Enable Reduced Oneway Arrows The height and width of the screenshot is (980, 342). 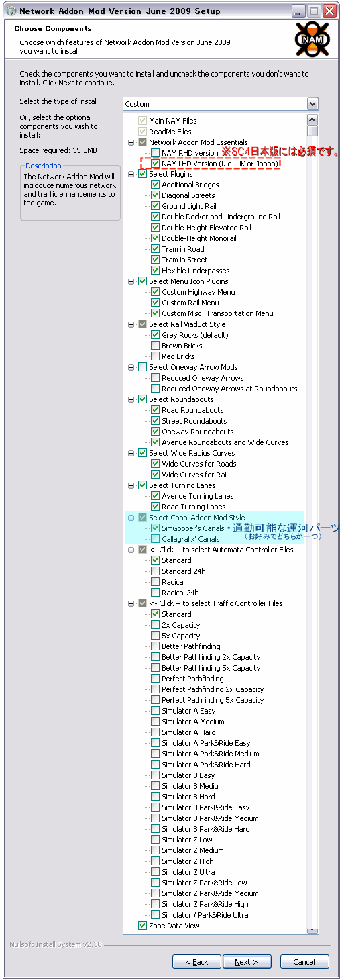(156, 378)
